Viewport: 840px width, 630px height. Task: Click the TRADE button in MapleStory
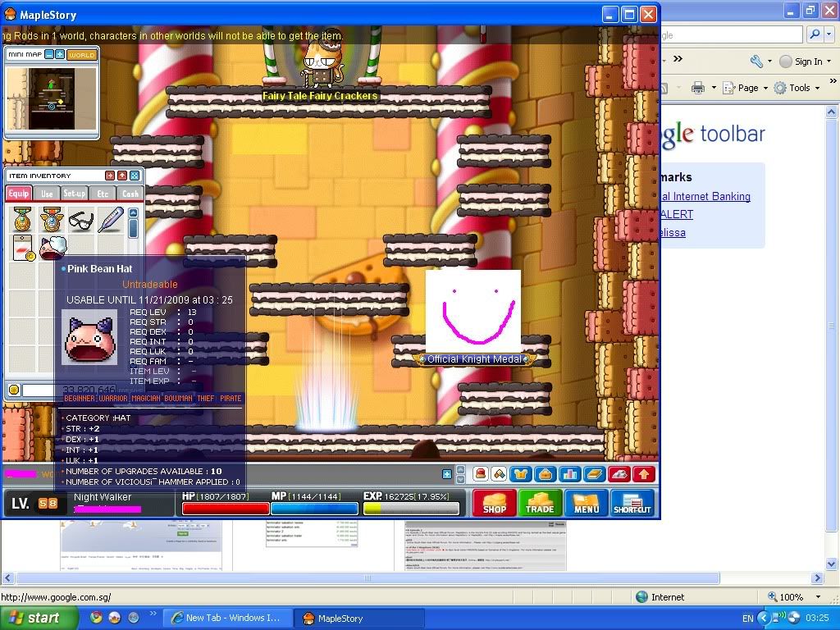(x=540, y=503)
